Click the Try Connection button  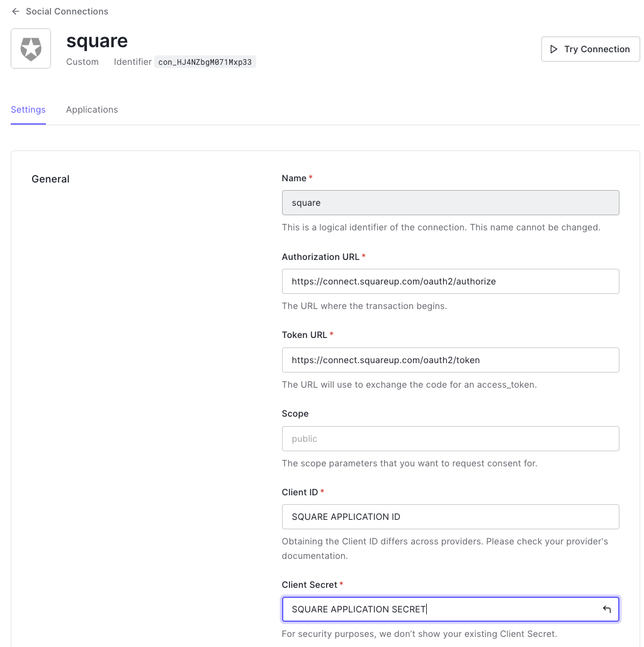point(590,49)
